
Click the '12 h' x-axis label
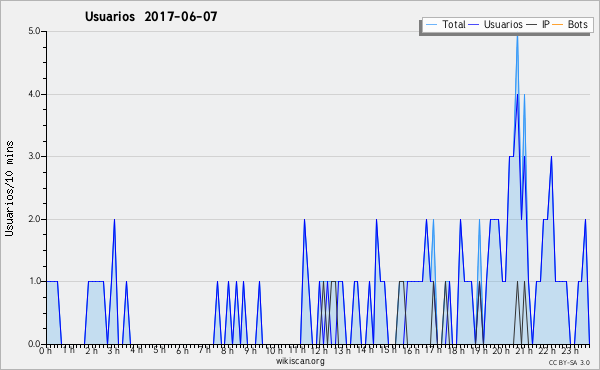(319, 351)
